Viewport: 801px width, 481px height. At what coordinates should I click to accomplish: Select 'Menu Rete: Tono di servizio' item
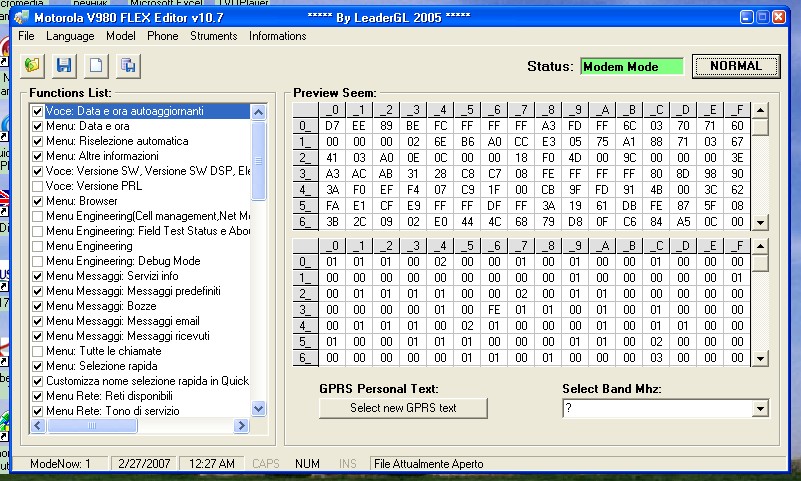(113, 411)
